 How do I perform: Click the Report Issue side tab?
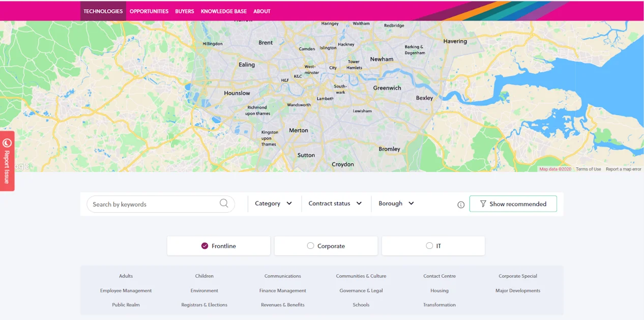point(7,161)
